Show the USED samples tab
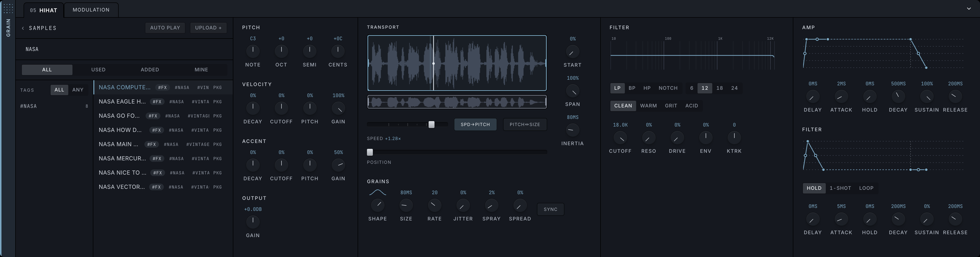This screenshot has height=257, width=980. coord(98,70)
